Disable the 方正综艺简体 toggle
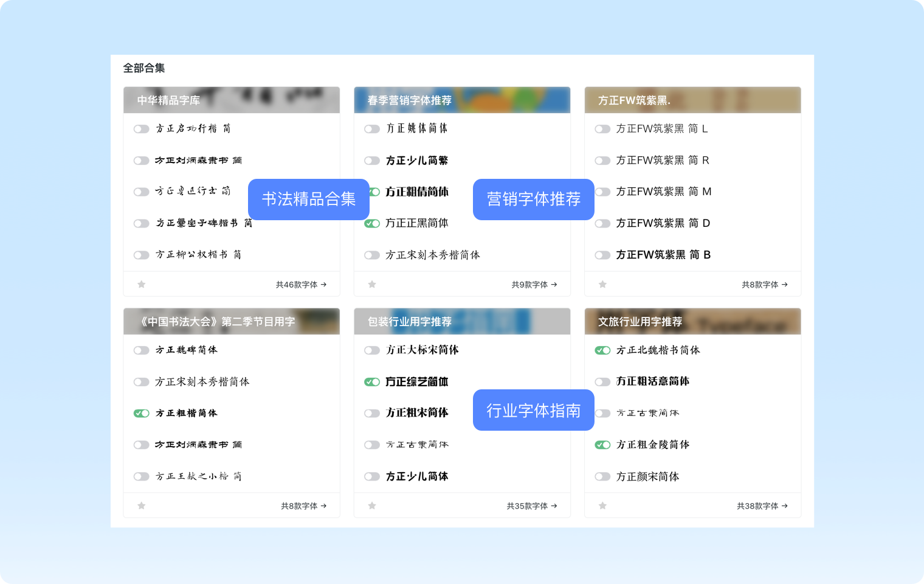The image size is (924, 584). (x=372, y=382)
